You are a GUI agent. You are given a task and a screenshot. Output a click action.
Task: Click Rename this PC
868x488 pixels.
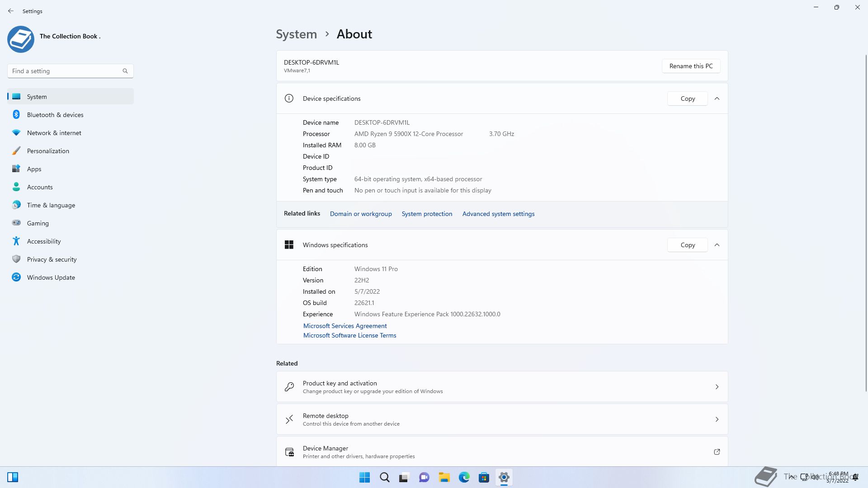point(691,66)
